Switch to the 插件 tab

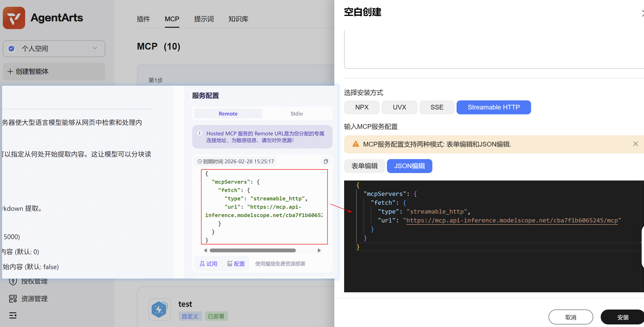tap(143, 19)
